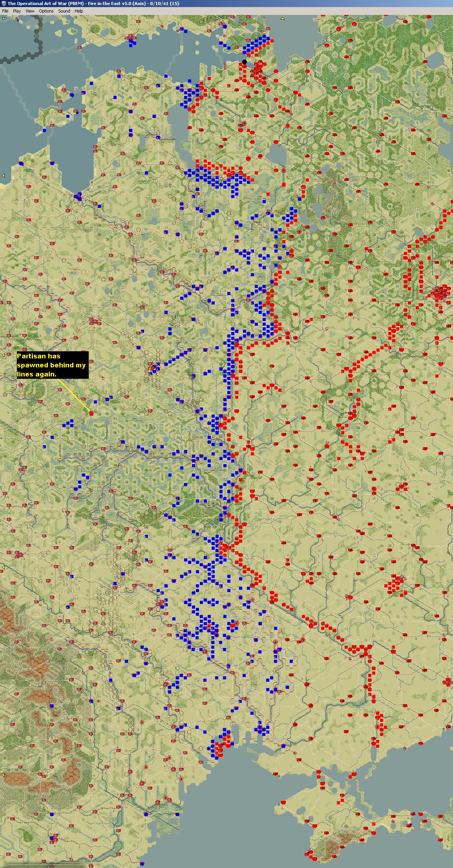
Task: Open the Options menu
Action: pyautogui.click(x=46, y=11)
